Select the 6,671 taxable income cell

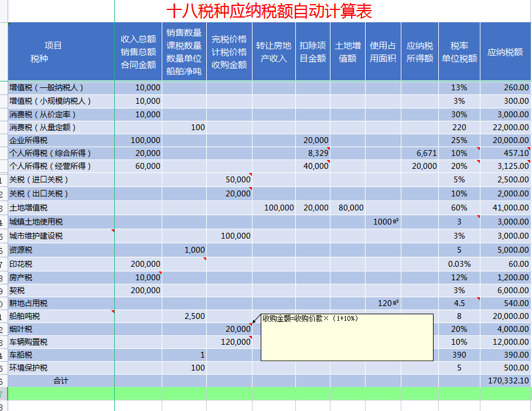click(420, 153)
